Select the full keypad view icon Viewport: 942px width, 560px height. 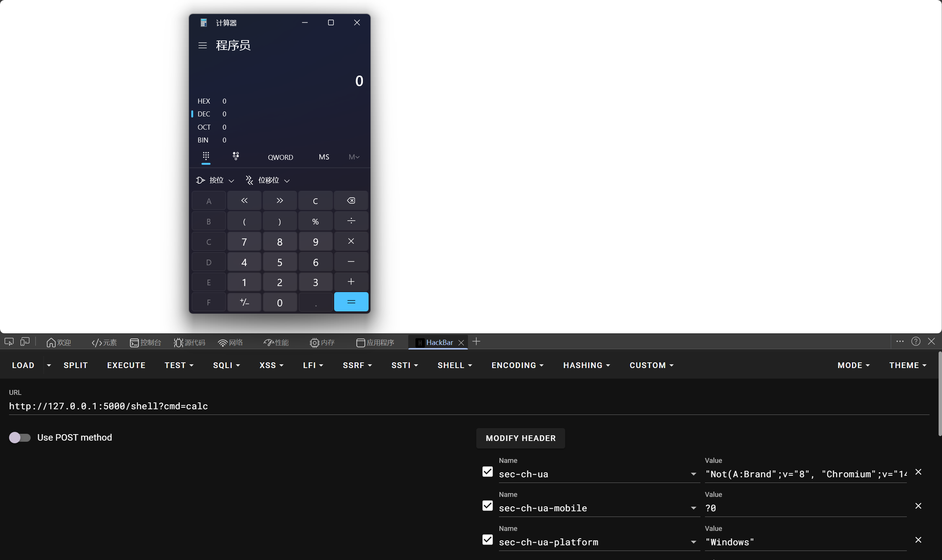click(x=206, y=156)
